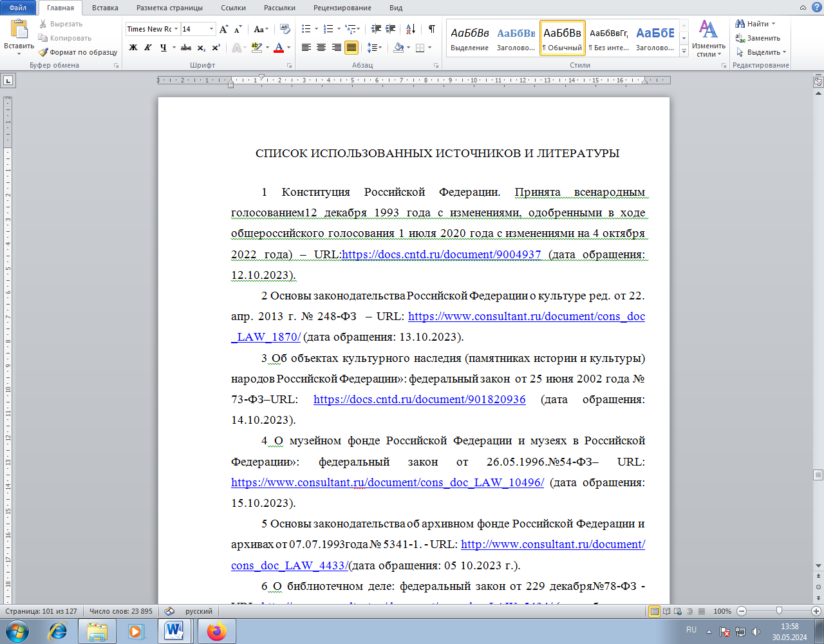824x644 pixels.
Task: Toggle the show paragraph marks button
Action: (x=431, y=29)
